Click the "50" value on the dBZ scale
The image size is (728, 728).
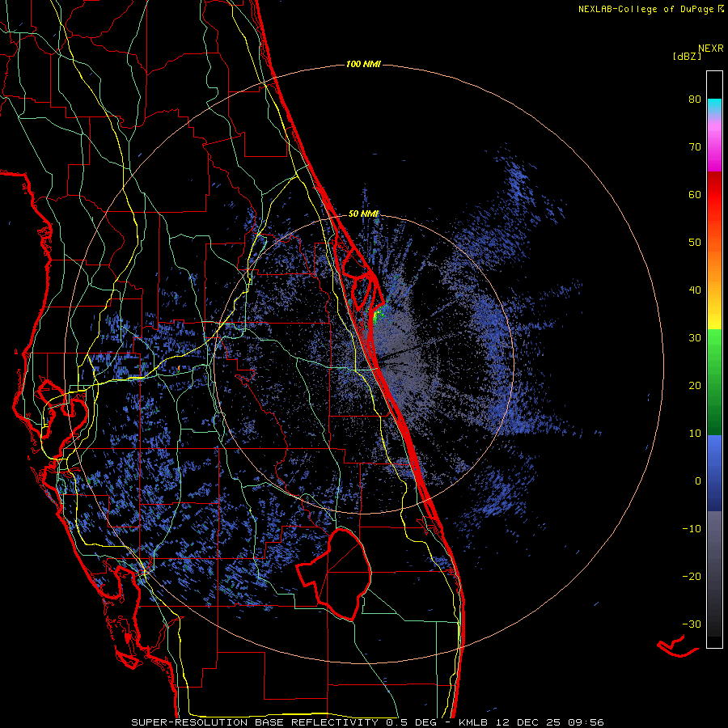695,243
